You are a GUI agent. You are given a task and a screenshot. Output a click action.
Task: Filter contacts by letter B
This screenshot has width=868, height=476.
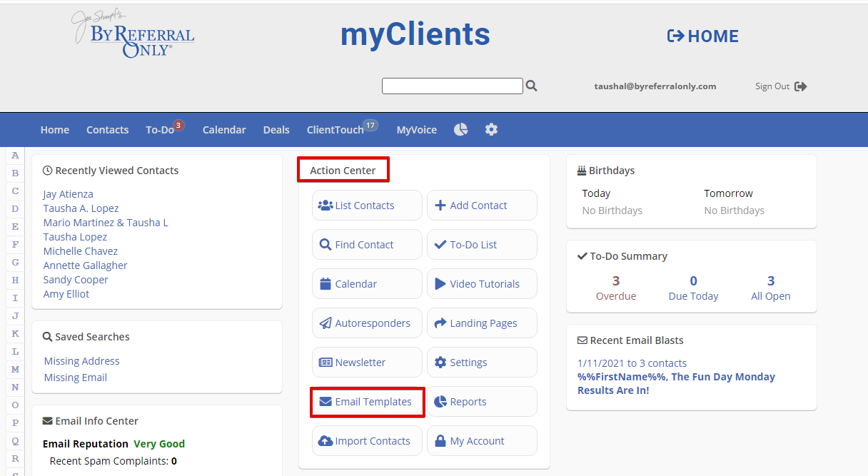click(x=16, y=173)
